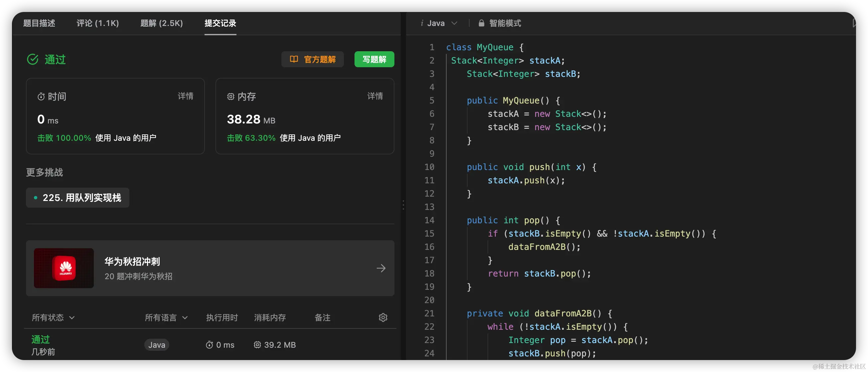Open 详情 link in the 时间 card

coord(185,96)
